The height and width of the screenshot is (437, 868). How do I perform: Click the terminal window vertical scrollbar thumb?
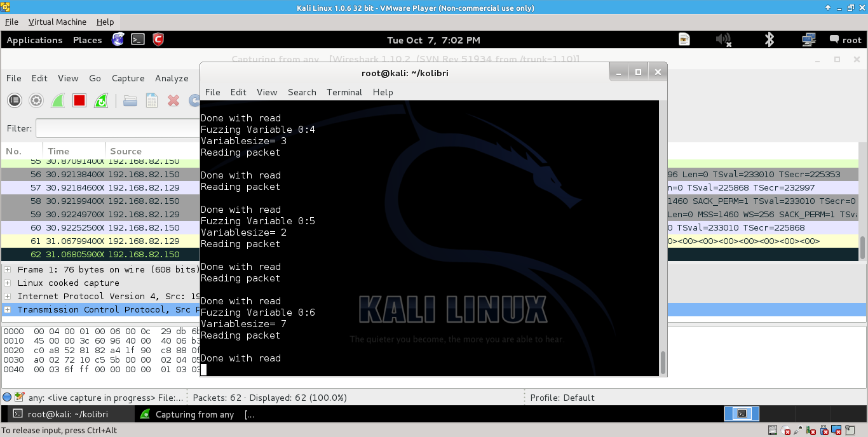pos(663,363)
